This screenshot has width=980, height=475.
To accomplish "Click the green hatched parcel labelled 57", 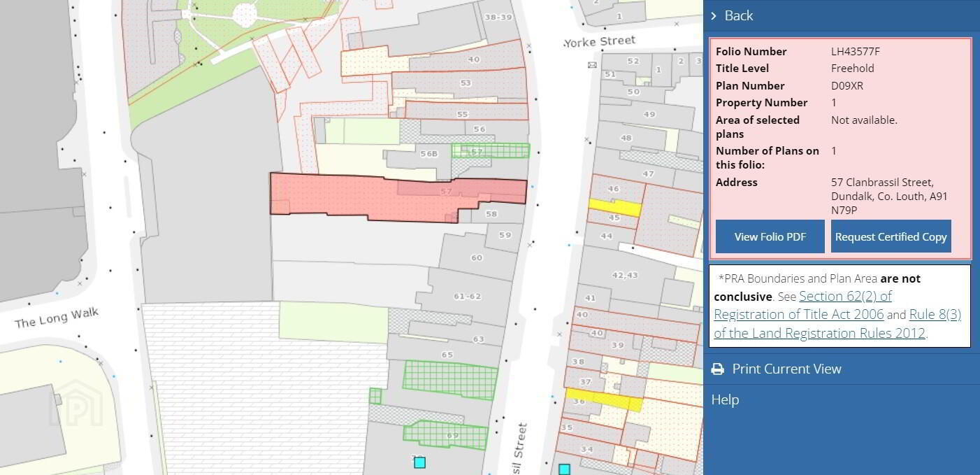I will pos(491,150).
